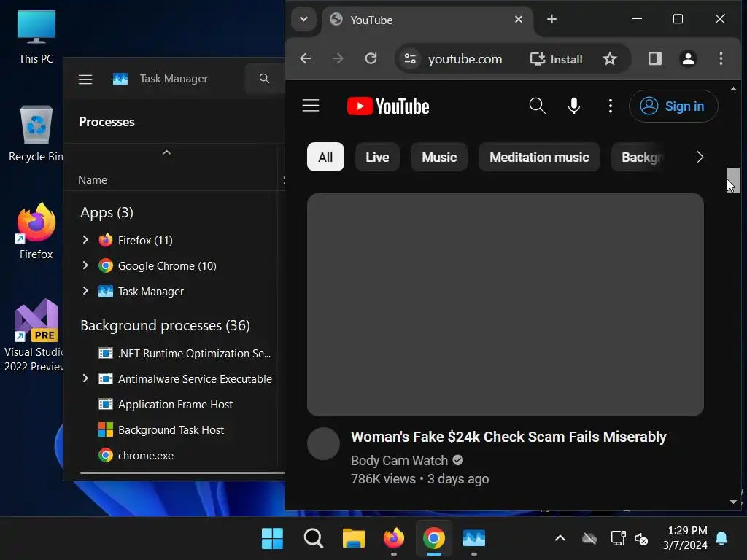Click the volume muted tray icon
Viewport: 747px width, 560px height.
click(641, 539)
